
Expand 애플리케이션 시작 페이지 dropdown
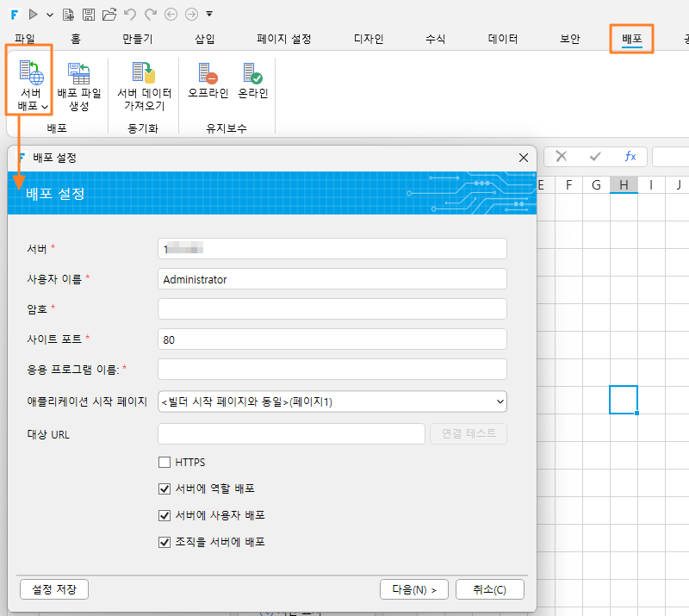[332, 401]
